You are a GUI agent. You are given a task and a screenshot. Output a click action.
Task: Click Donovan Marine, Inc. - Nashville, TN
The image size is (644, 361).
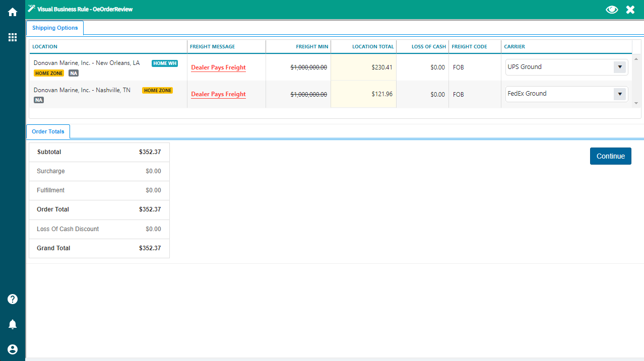[x=82, y=90]
